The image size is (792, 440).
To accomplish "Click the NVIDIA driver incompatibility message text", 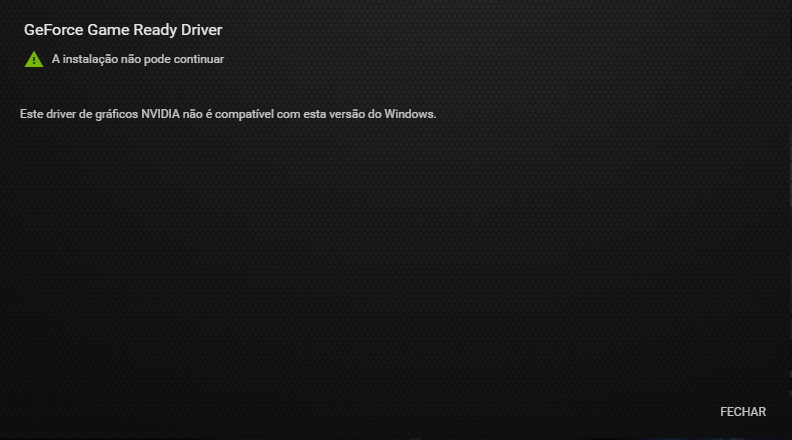I will tap(228, 114).
